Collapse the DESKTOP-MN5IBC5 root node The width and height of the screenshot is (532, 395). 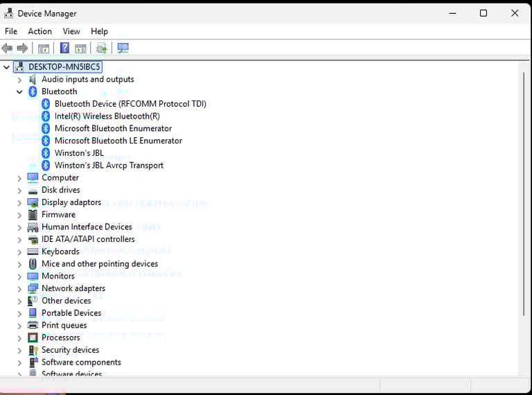pos(6,67)
